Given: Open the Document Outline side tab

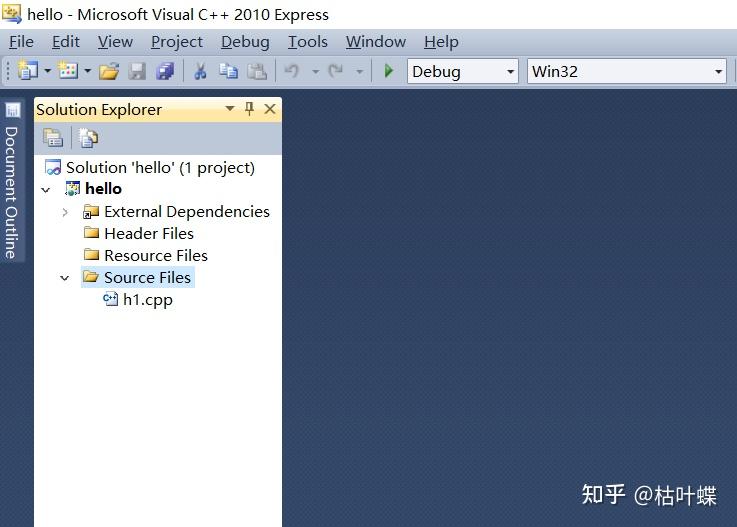Looking at the screenshot, I should (12, 181).
